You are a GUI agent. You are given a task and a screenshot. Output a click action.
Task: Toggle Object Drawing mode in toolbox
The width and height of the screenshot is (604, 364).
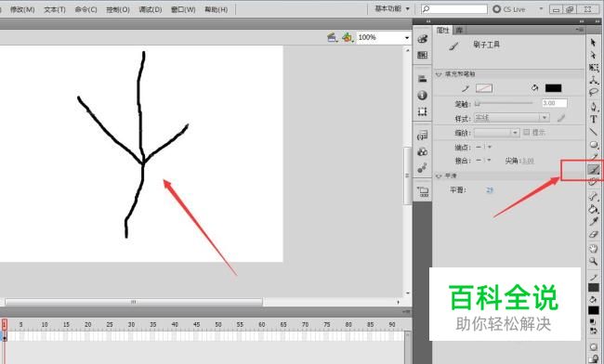pos(594,346)
